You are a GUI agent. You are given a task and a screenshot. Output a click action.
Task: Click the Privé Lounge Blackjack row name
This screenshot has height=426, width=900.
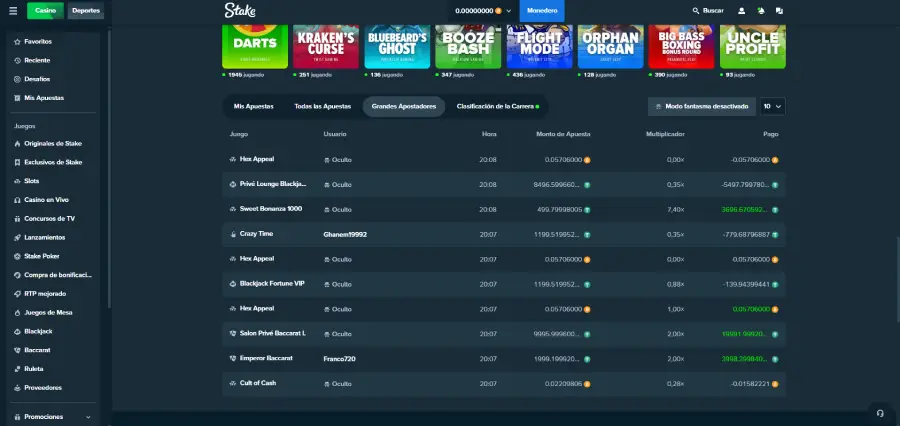tap(273, 184)
